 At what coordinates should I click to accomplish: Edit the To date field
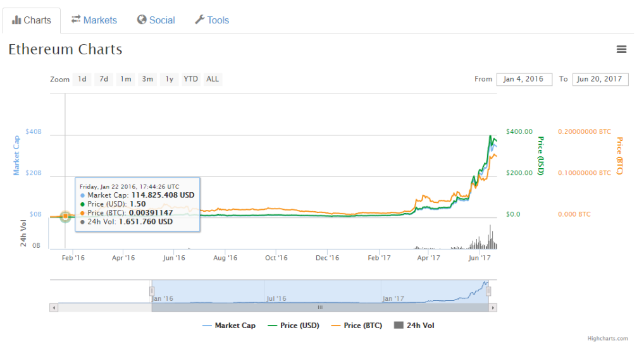(600, 79)
